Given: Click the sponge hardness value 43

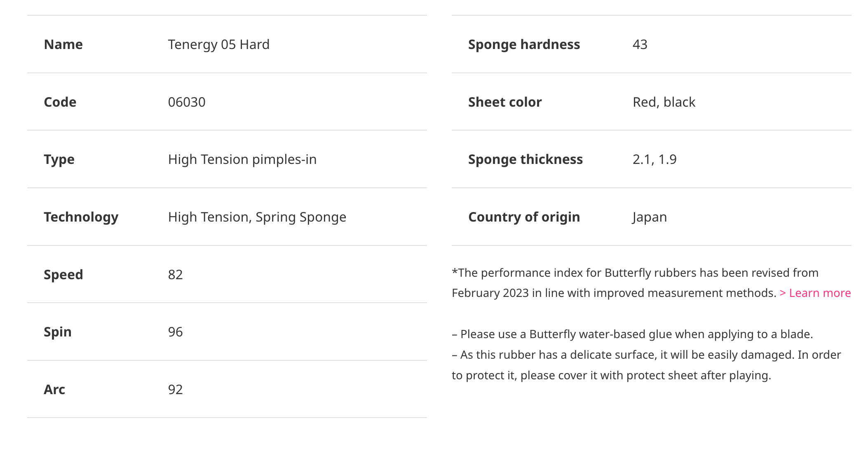Looking at the screenshot, I should point(640,44).
